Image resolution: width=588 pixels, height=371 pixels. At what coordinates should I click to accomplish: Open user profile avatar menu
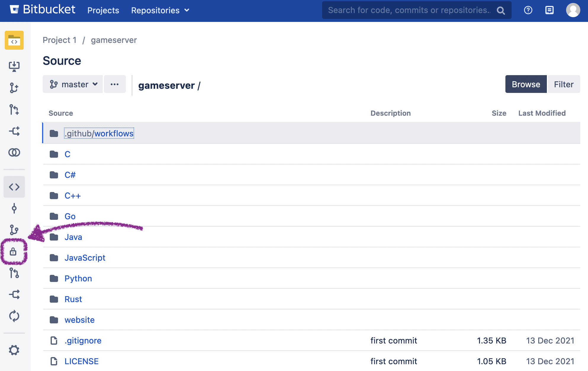[573, 10]
